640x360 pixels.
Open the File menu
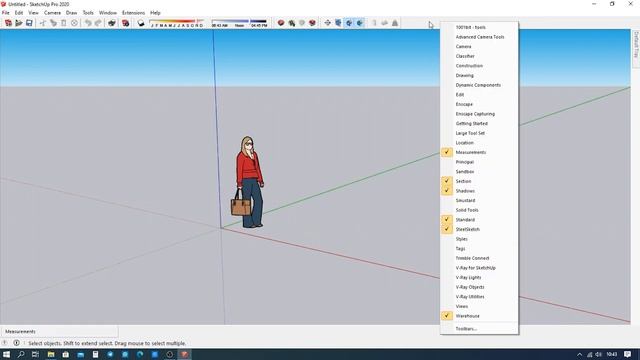click(x=6, y=13)
